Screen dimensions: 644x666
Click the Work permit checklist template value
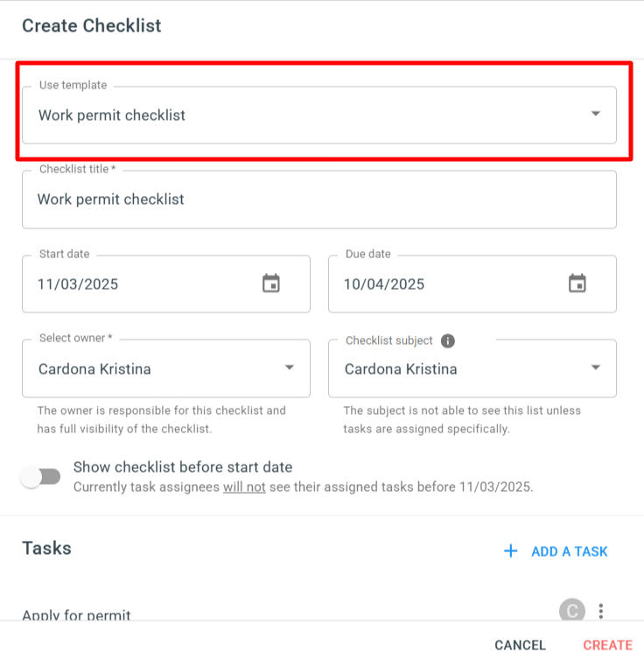coord(112,116)
